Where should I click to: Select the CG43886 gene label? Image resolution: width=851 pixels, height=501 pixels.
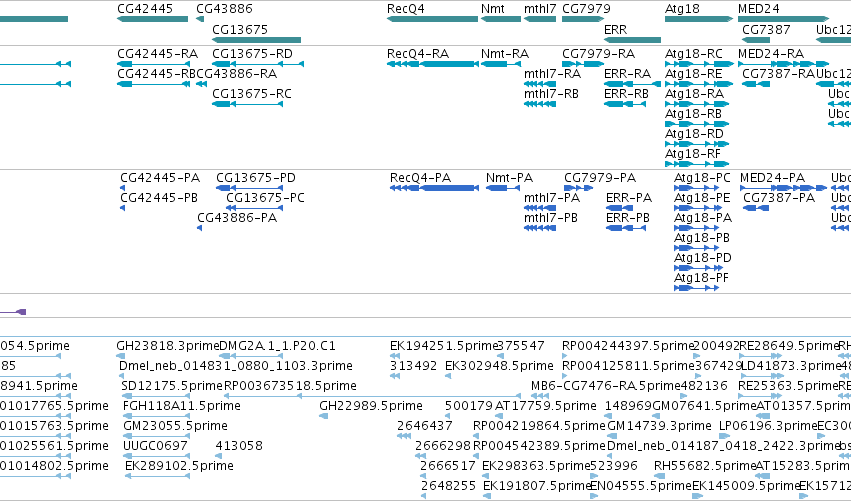(224, 9)
